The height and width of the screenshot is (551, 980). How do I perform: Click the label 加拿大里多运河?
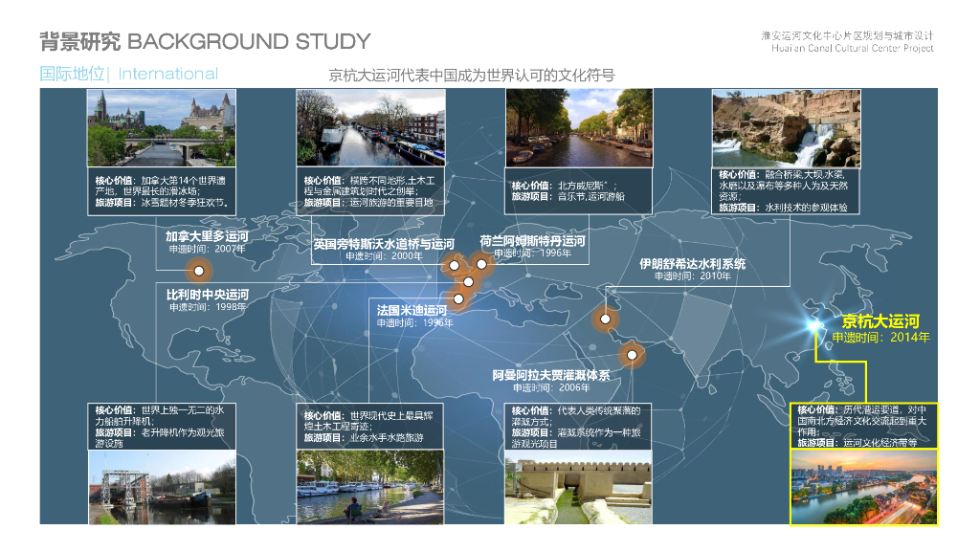pos(207,236)
